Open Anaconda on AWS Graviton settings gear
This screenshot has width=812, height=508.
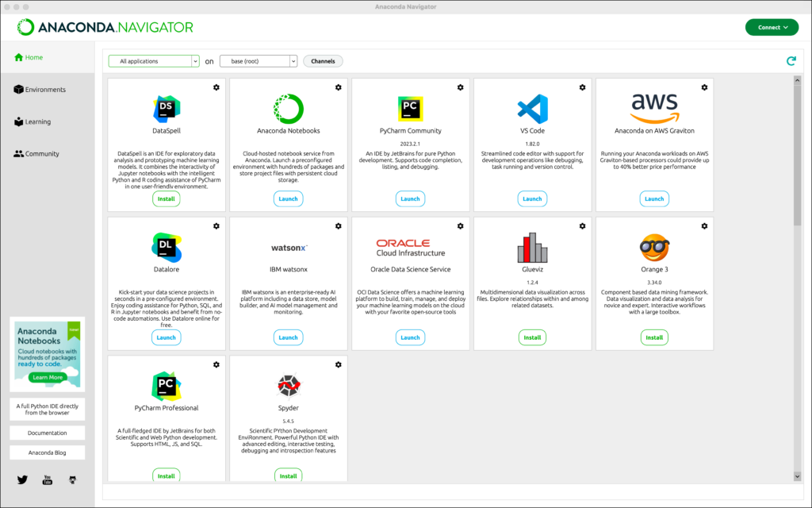click(x=704, y=87)
